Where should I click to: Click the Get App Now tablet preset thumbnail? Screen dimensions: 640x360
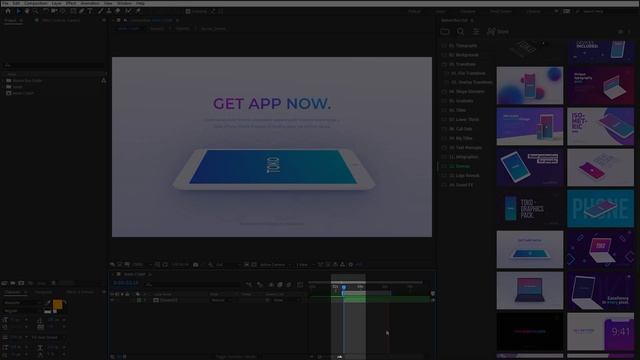[x=530, y=249]
